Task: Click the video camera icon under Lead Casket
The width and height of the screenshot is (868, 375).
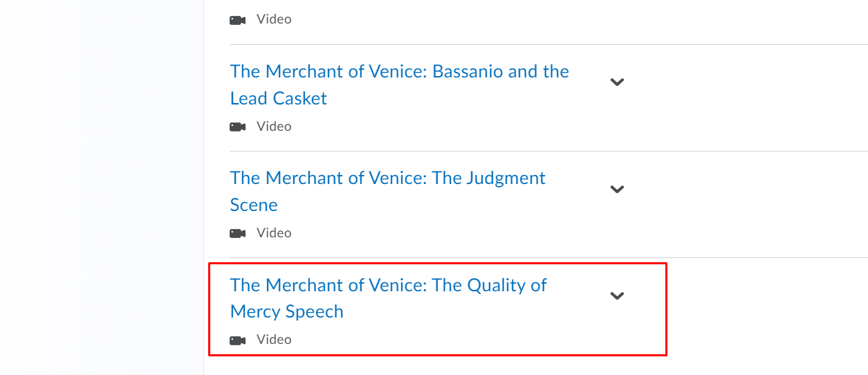Action: [x=238, y=127]
